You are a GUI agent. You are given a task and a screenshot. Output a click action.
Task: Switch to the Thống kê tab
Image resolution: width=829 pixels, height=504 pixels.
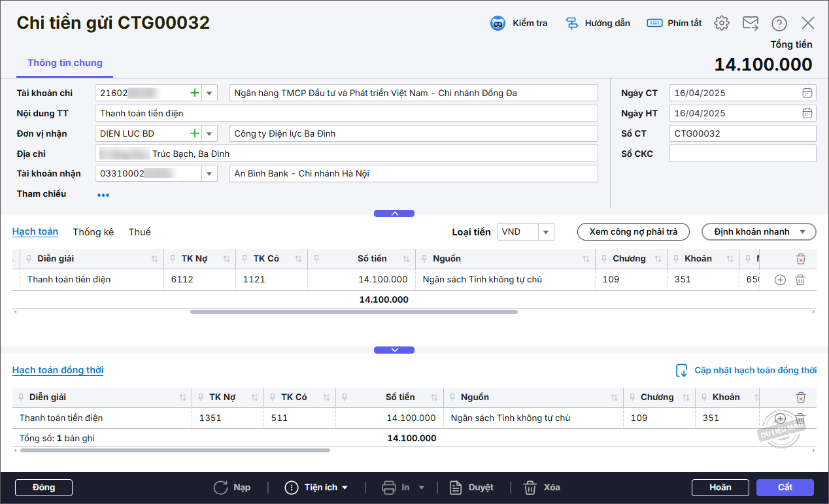coord(93,232)
